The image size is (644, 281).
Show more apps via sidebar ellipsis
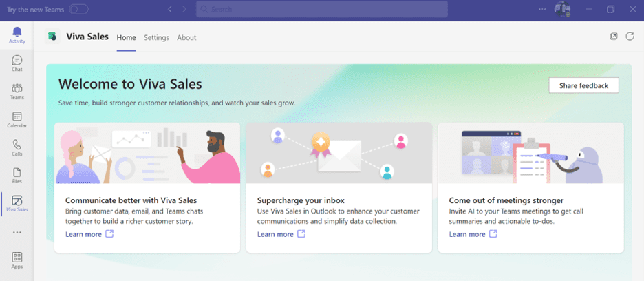[17, 233]
